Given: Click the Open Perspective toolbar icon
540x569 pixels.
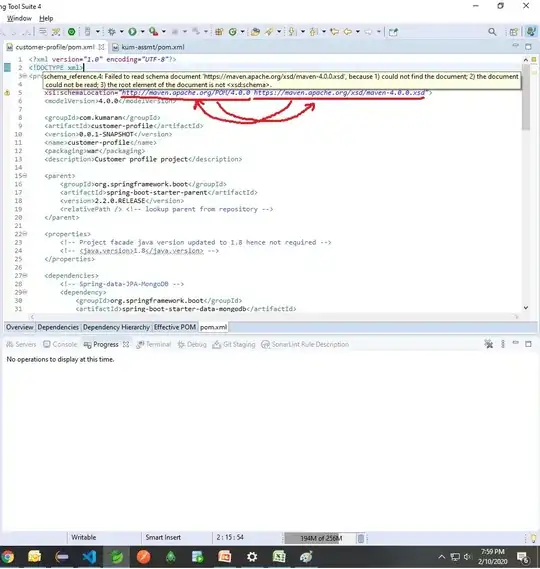Looking at the screenshot, I should 514,32.
